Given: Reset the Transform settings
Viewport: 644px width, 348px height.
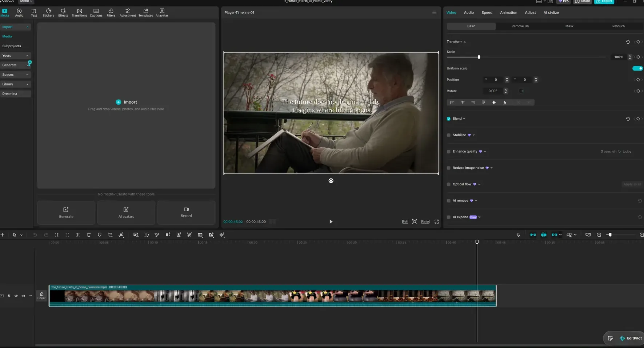Looking at the screenshot, I should tap(628, 42).
